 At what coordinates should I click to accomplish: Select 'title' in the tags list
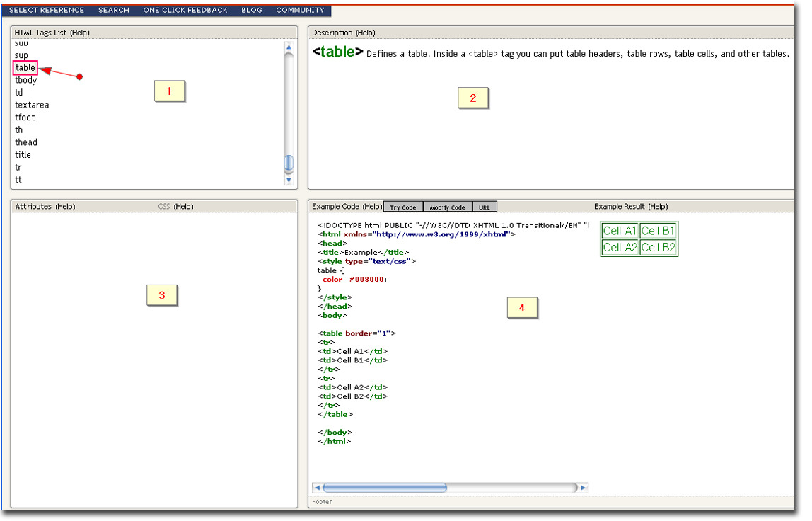[x=23, y=155]
